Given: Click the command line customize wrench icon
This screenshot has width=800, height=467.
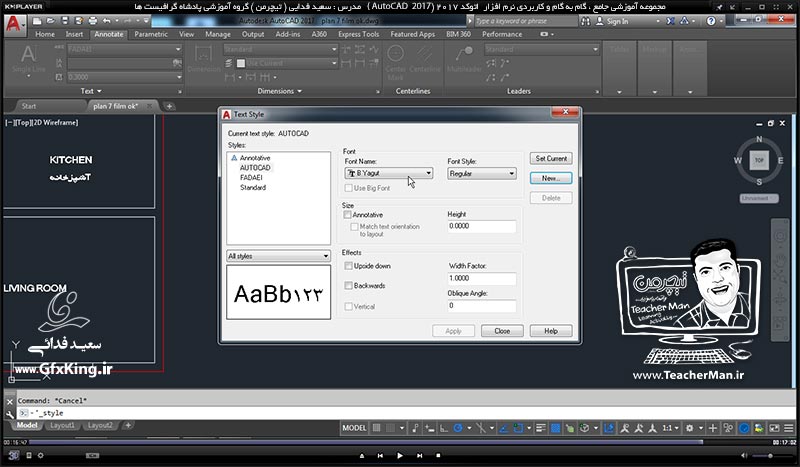Looking at the screenshot, I should [x=10, y=414].
